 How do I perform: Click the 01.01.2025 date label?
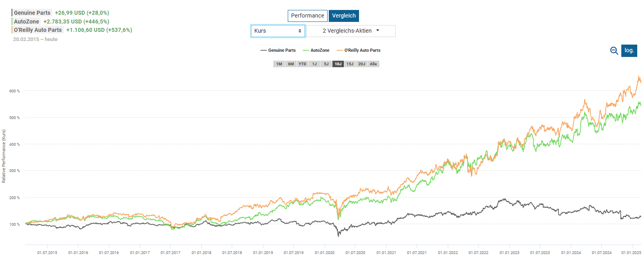click(x=632, y=253)
